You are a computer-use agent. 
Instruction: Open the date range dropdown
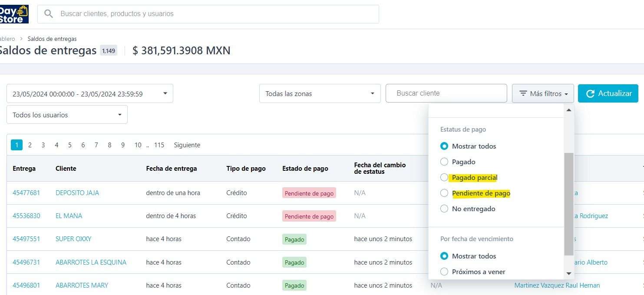tap(89, 93)
